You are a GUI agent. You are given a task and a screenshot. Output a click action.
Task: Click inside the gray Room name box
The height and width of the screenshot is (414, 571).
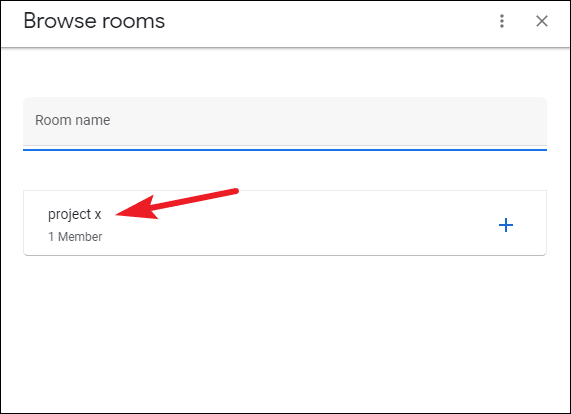tap(285, 123)
